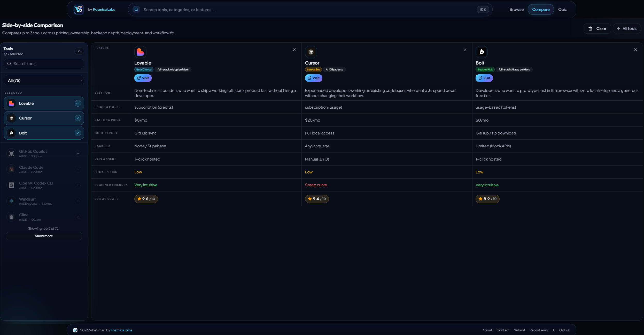This screenshot has width=644, height=335.
Task: Click the 9.6 /10 editor score badge
Action: click(146, 199)
